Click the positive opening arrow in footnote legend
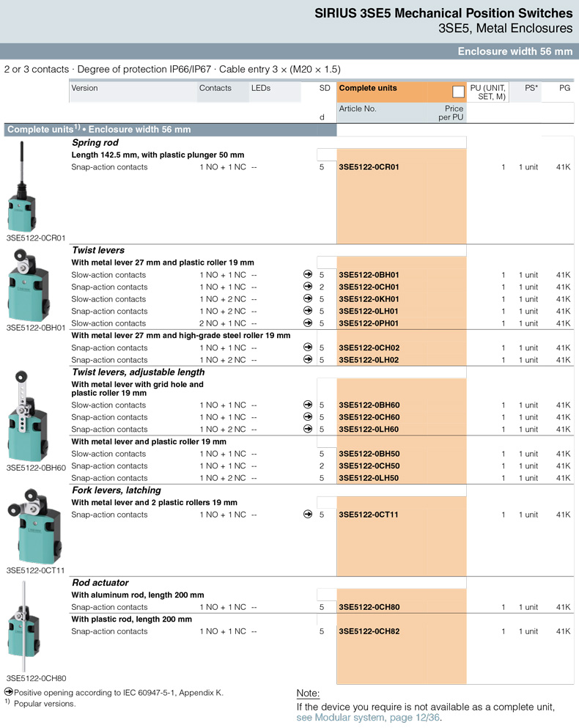The height and width of the screenshot is (728, 579). 8,692
